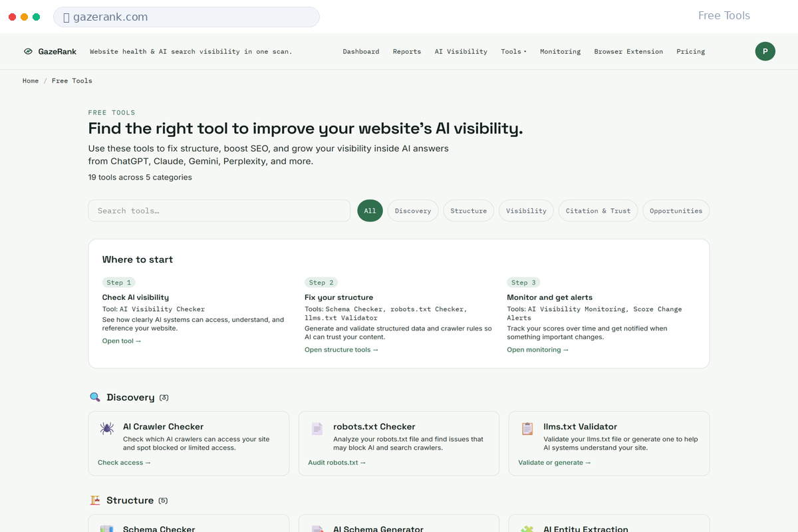Screen dimensions: 798x532
Task: Open Monitoring in the top navigation
Action: [560, 51]
